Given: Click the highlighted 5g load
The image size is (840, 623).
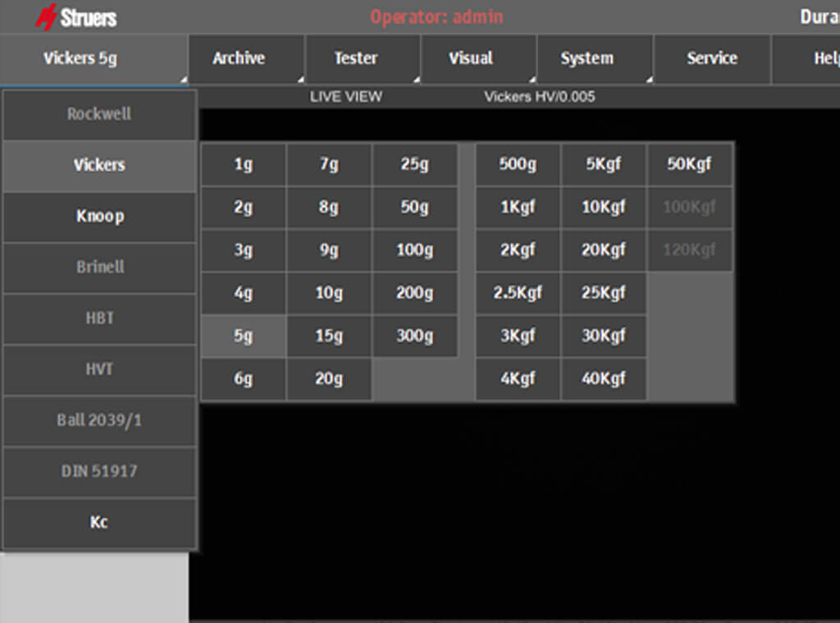Looking at the screenshot, I should click(244, 336).
